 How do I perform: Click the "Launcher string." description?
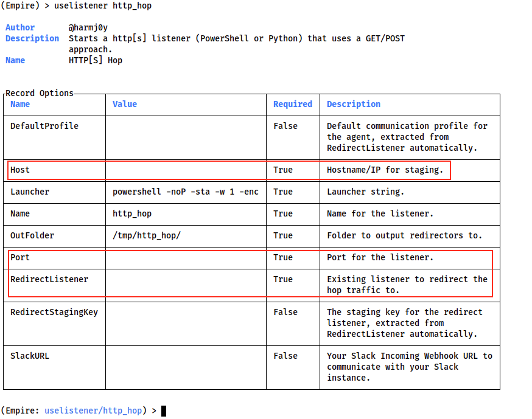(365, 192)
